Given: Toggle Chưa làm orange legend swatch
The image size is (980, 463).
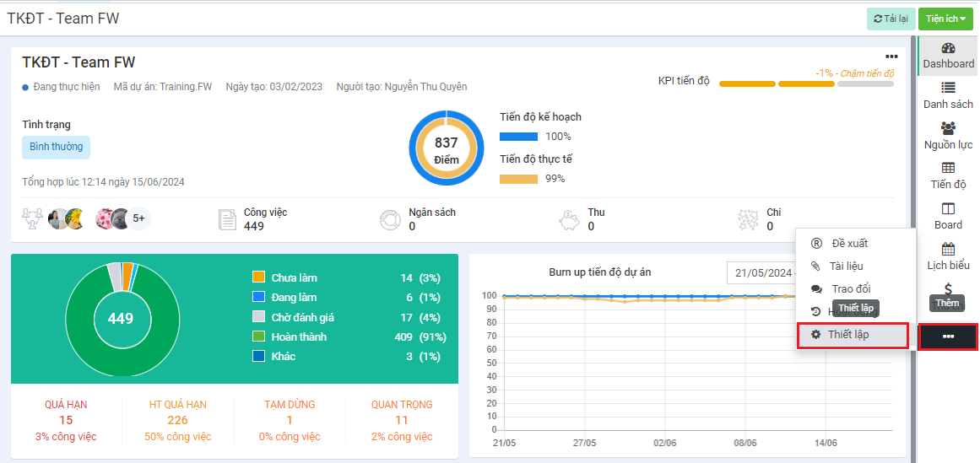Looking at the screenshot, I should pos(259,277).
